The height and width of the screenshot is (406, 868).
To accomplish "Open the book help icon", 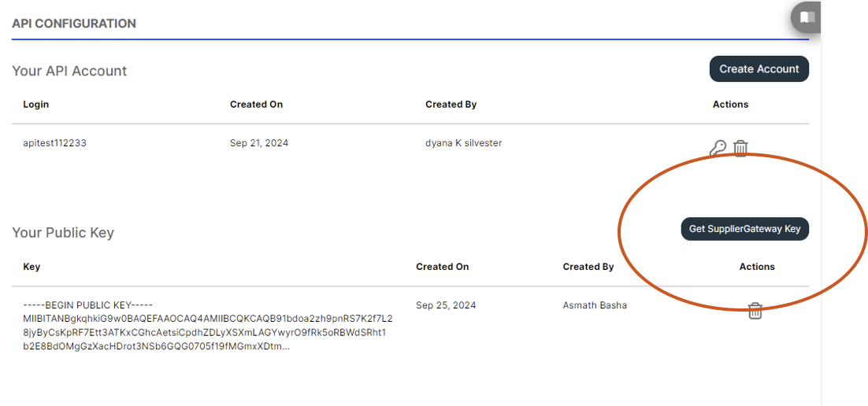I will point(807,17).
